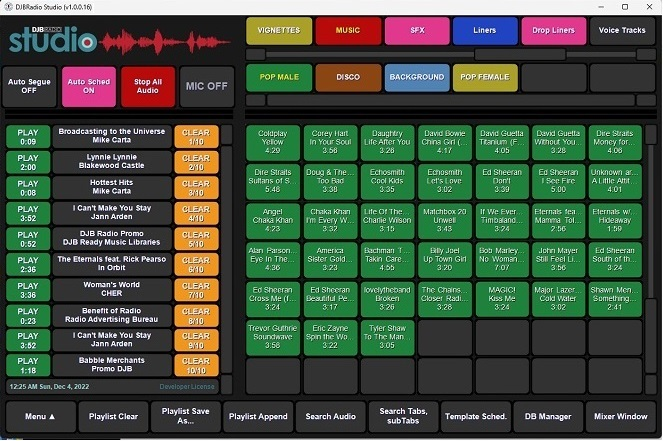Screen dimensions: 663x441
Task: Trigger Coldplay Yellow cart
Action: (x=273, y=142)
